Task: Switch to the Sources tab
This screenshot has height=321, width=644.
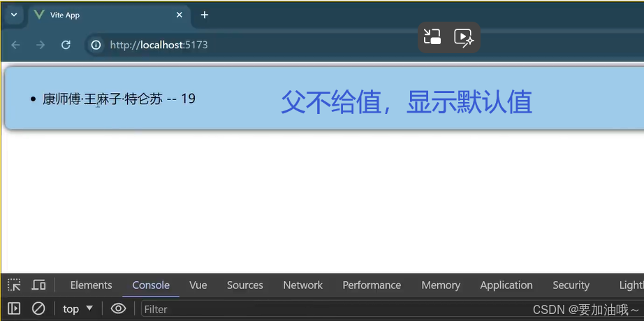Action: pos(244,285)
